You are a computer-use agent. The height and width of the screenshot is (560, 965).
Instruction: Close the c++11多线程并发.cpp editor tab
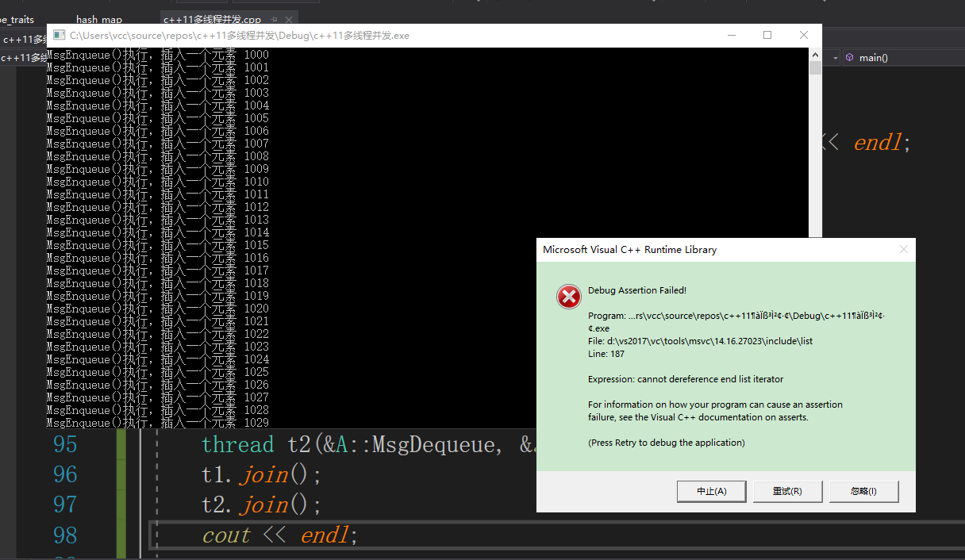tap(287, 19)
